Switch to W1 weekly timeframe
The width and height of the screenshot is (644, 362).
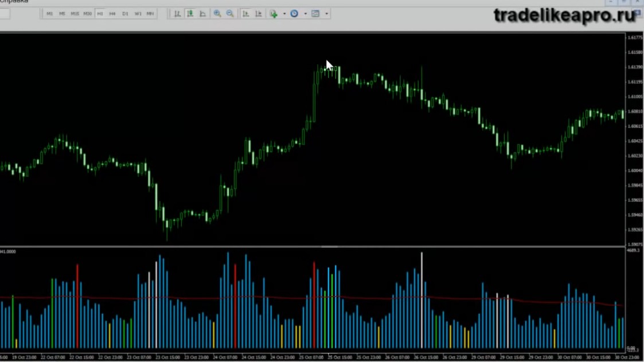138,14
